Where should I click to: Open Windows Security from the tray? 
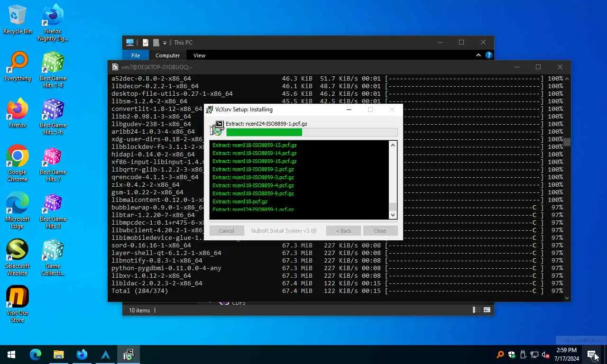pos(512,355)
